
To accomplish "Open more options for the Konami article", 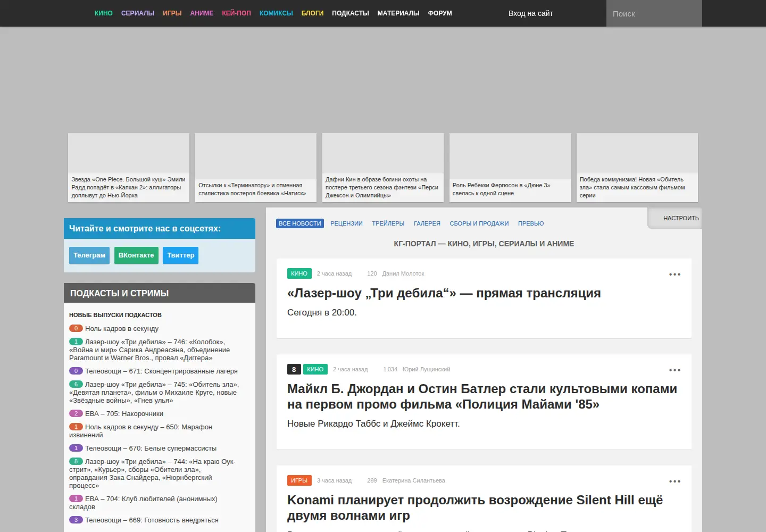I will pyautogui.click(x=675, y=481).
